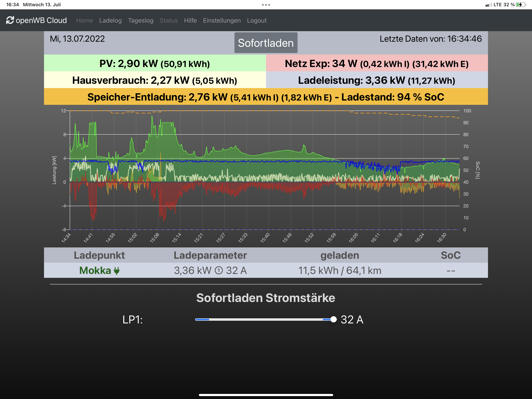Click the openWB Cloud refresh logo icon
Viewport: 532px width, 399px height.
pos(10,20)
